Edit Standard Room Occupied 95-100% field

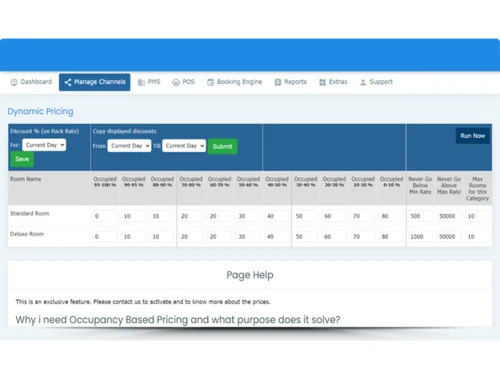pyautogui.click(x=105, y=216)
